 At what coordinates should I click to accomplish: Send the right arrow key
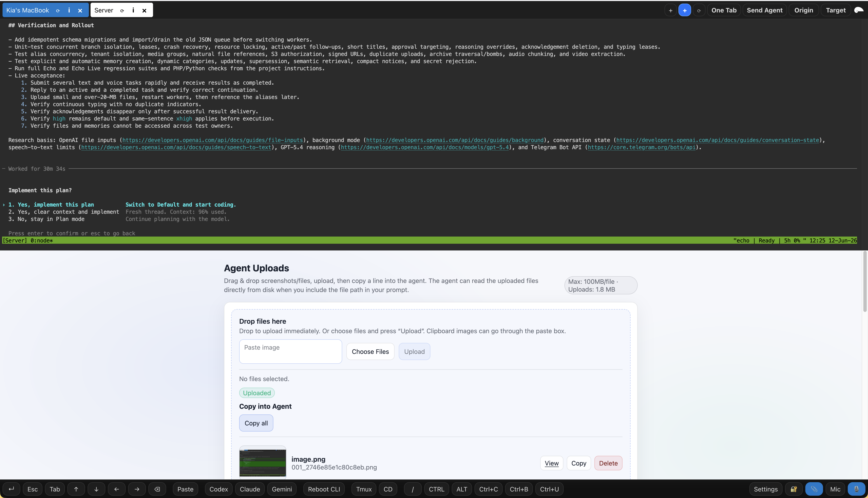[137, 489]
